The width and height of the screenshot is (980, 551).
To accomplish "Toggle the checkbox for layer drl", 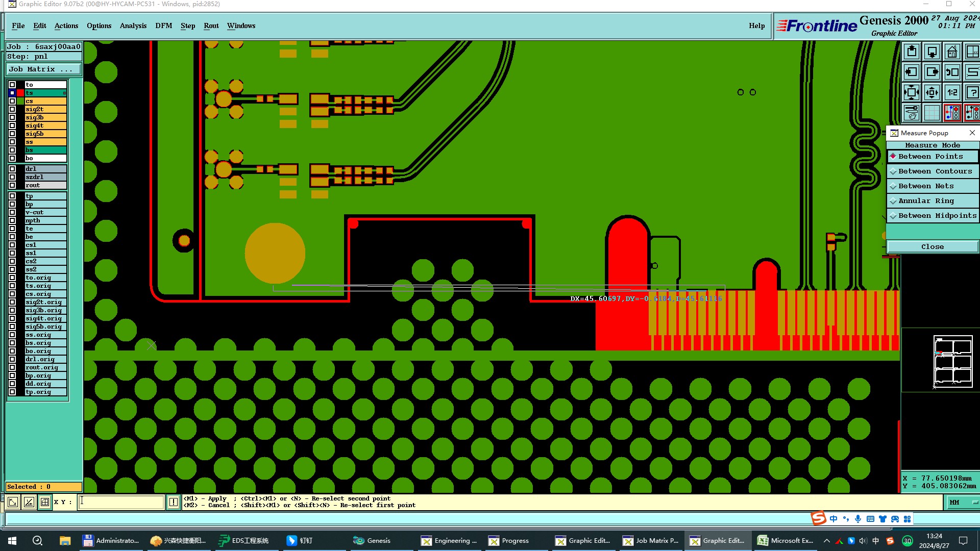I will [12, 169].
